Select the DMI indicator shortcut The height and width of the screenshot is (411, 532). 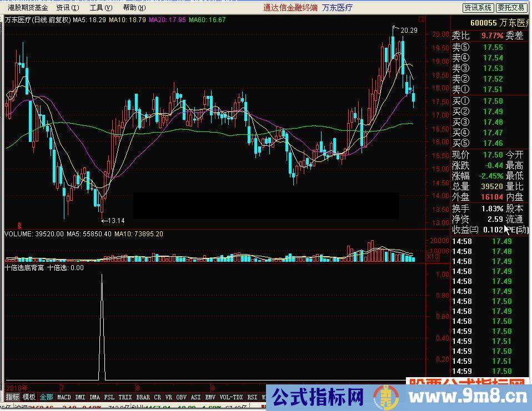click(x=79, y=397)
